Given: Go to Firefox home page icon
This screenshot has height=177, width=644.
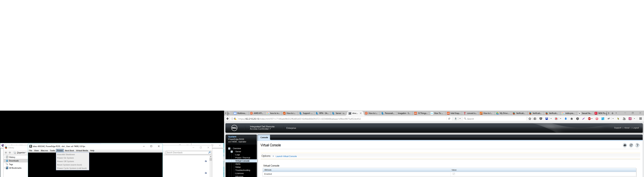Looking at the screenshot, I should 572,119.
